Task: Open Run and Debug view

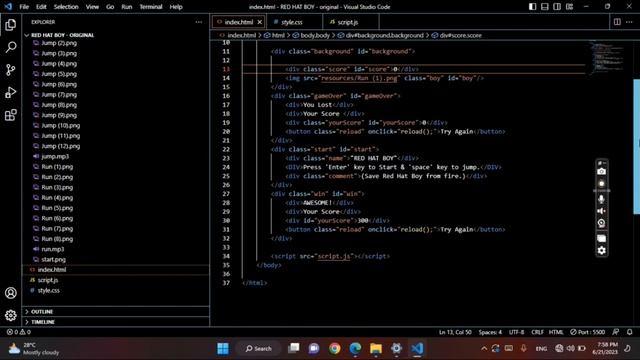Action: 11,92
